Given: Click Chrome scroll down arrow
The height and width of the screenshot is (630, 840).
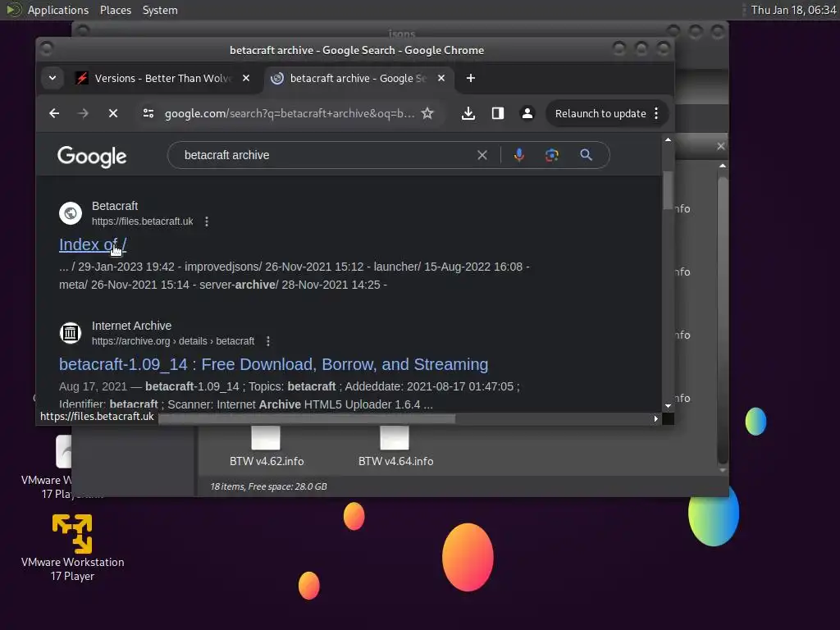Looking at the screenshot, I should (668, 406).
